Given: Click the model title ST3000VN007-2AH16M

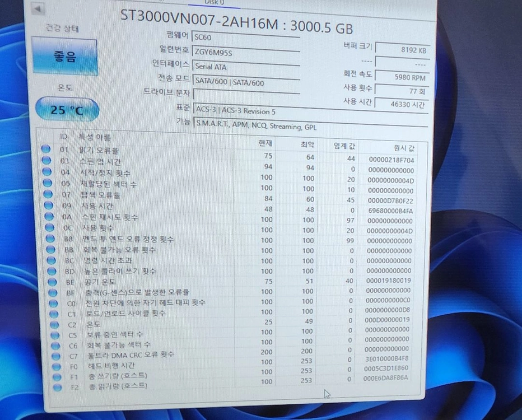Looking at the screenshot, I should click(199, 20).
